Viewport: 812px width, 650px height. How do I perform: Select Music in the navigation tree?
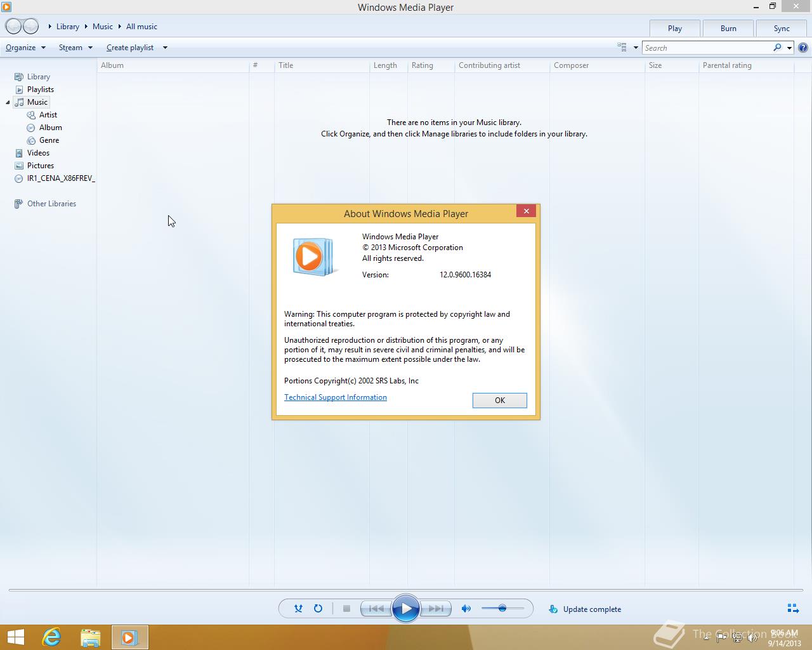[x=37, y=102]
